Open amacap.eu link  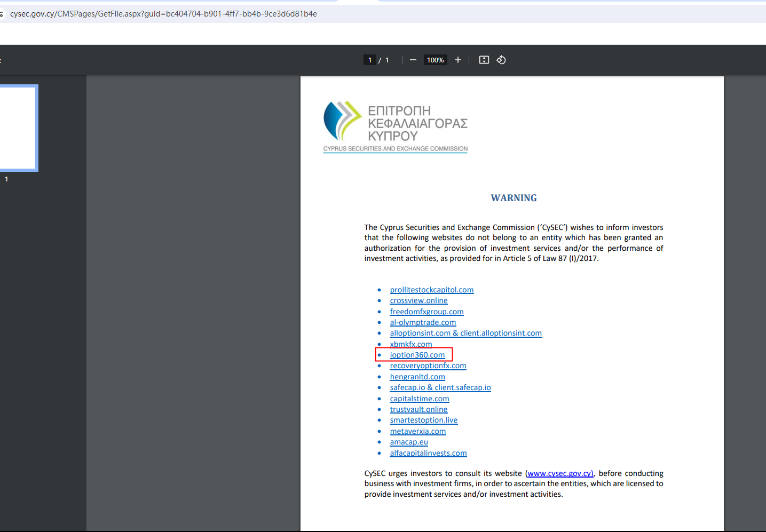pos(409,442)
